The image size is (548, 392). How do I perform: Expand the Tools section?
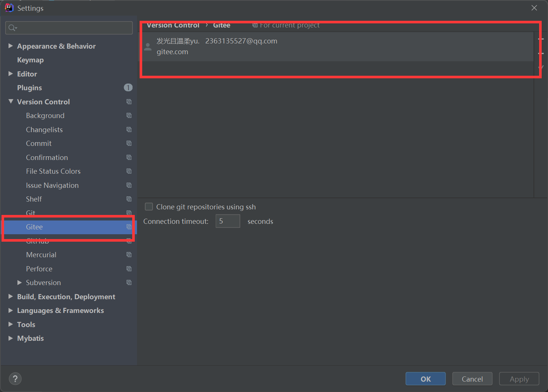pyautogui.click(x=11, y=324)
